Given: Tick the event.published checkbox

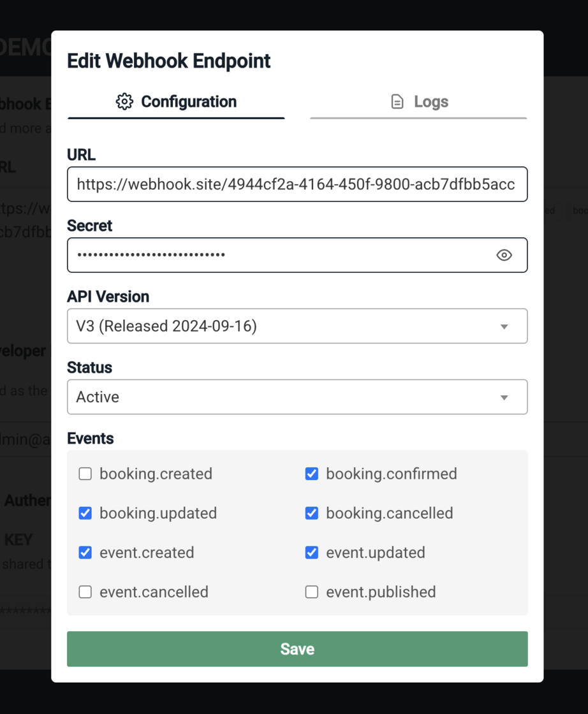Looking at the screenshot, I should (312, 592).
